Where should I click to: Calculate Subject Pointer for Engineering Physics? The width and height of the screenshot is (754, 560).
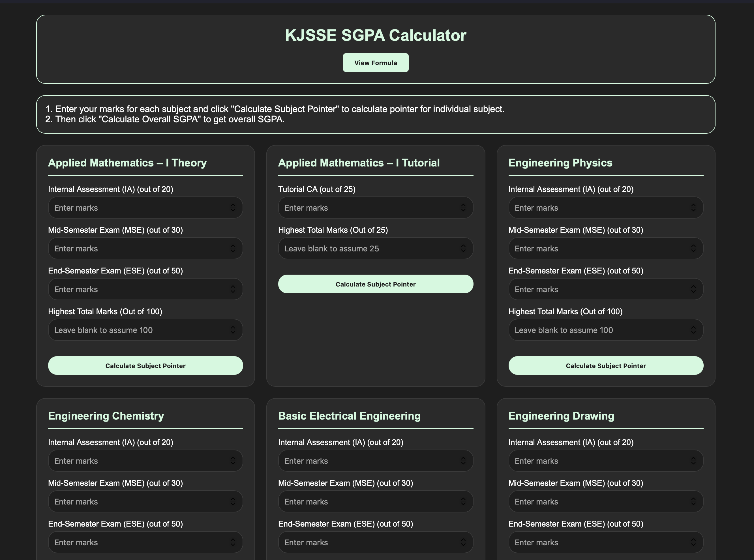tap(606, 366)
